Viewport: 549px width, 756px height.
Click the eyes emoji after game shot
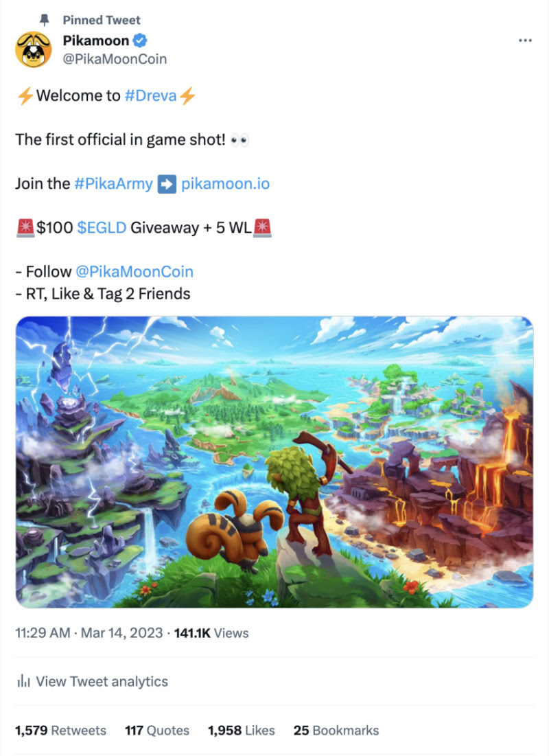point(240,140)
